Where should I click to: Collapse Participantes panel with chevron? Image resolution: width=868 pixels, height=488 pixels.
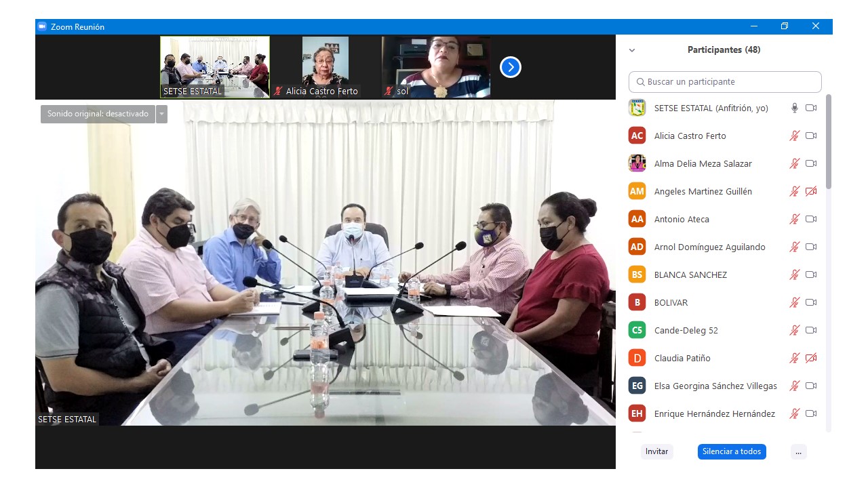[632, 50]
